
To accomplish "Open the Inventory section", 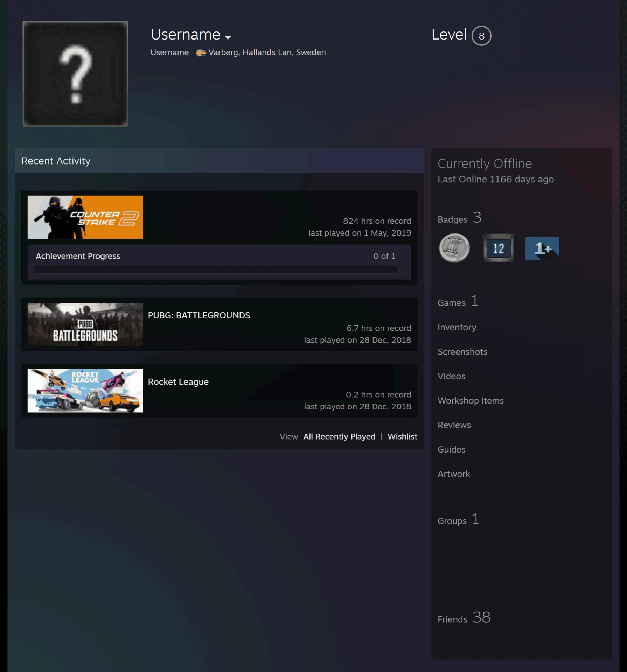I will click(457, 327).
